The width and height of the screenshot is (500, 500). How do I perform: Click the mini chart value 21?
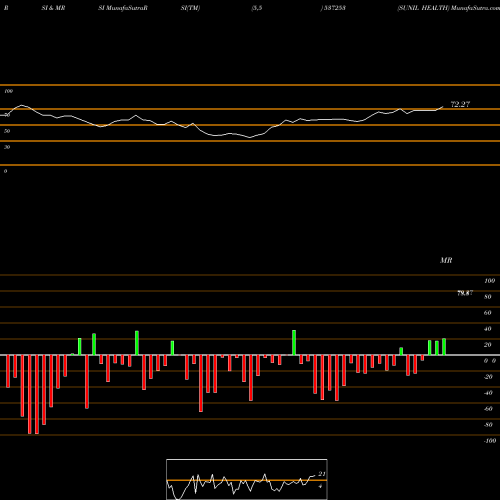point(322,474)
